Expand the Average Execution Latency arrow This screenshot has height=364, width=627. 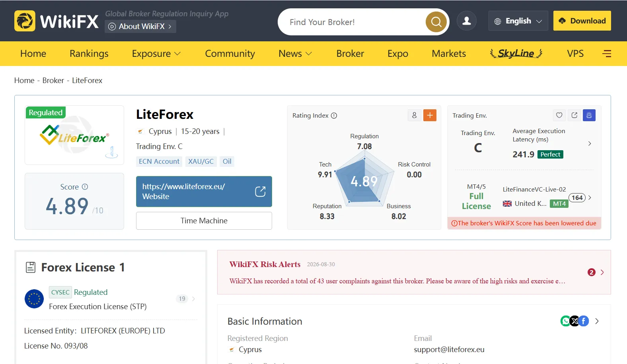[590, 143]
